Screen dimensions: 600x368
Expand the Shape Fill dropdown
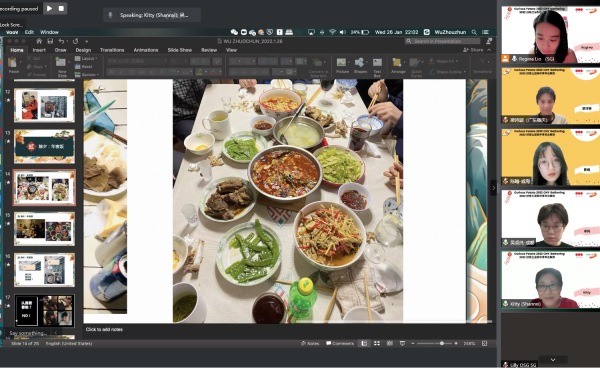point(443,61)
